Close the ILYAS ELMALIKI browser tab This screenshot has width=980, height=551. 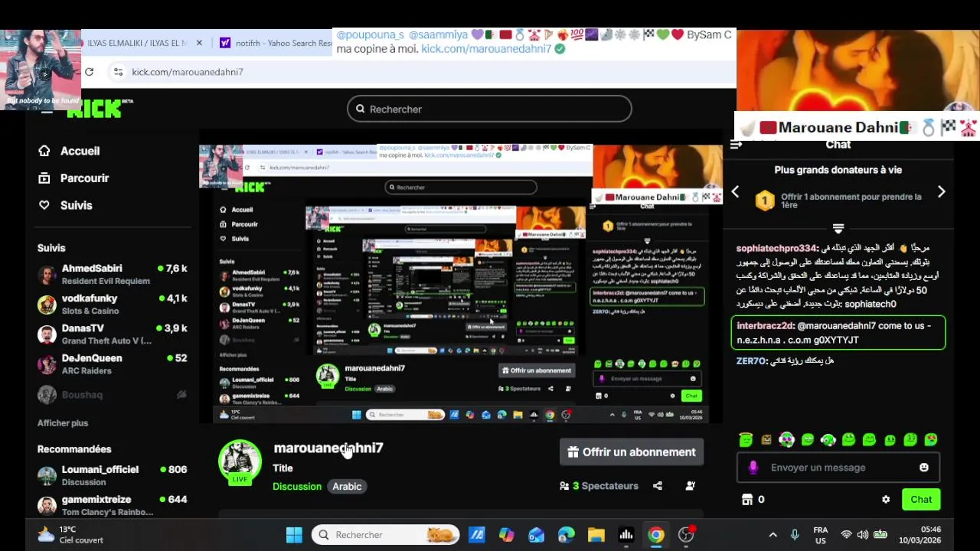pos(199,43)
